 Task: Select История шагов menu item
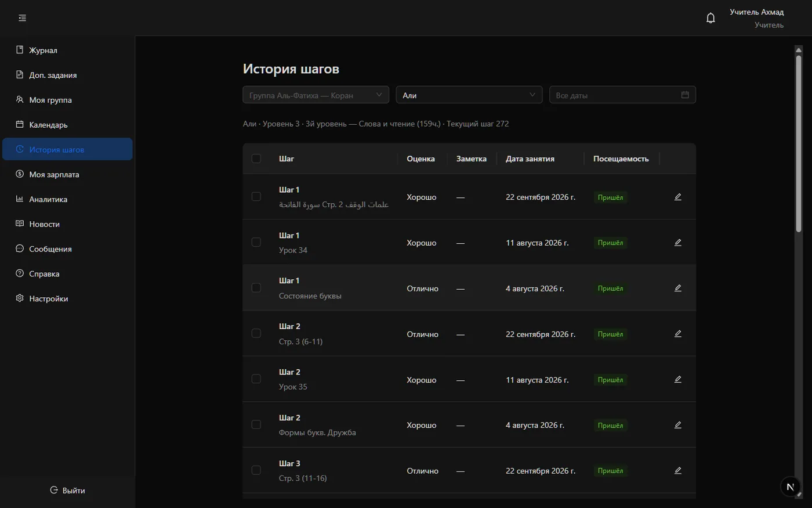pos(67,149)
